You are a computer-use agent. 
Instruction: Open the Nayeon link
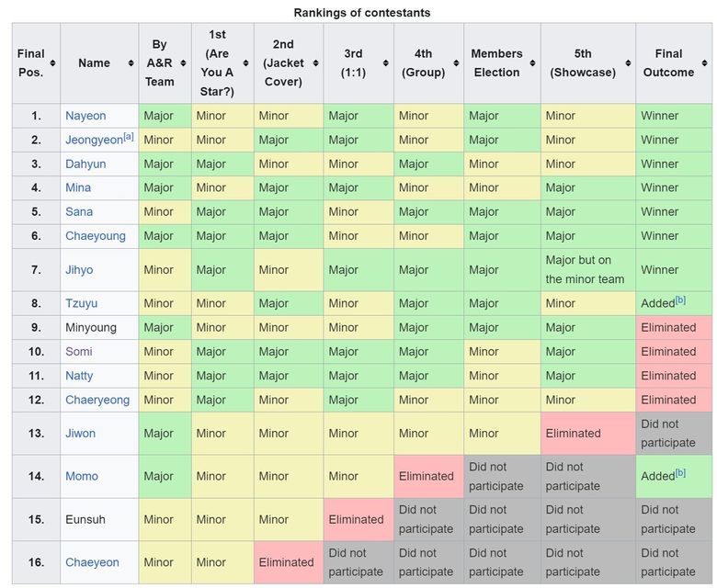click(85, 116)
